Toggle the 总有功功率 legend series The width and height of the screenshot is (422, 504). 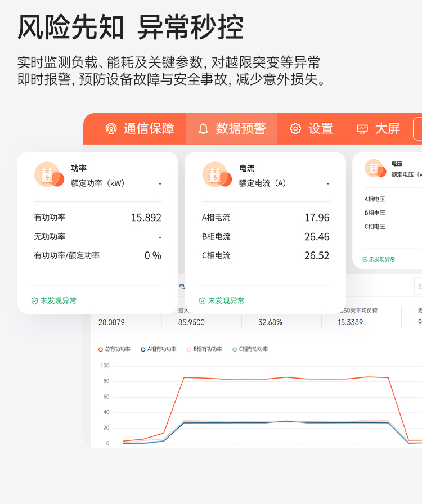pos(115,349)
